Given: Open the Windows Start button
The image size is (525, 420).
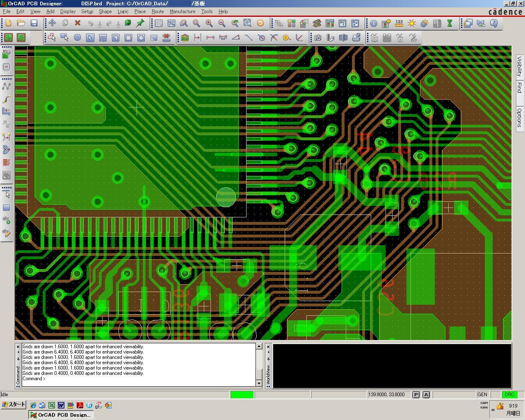Looking at the screenshot, I should 14,404.
